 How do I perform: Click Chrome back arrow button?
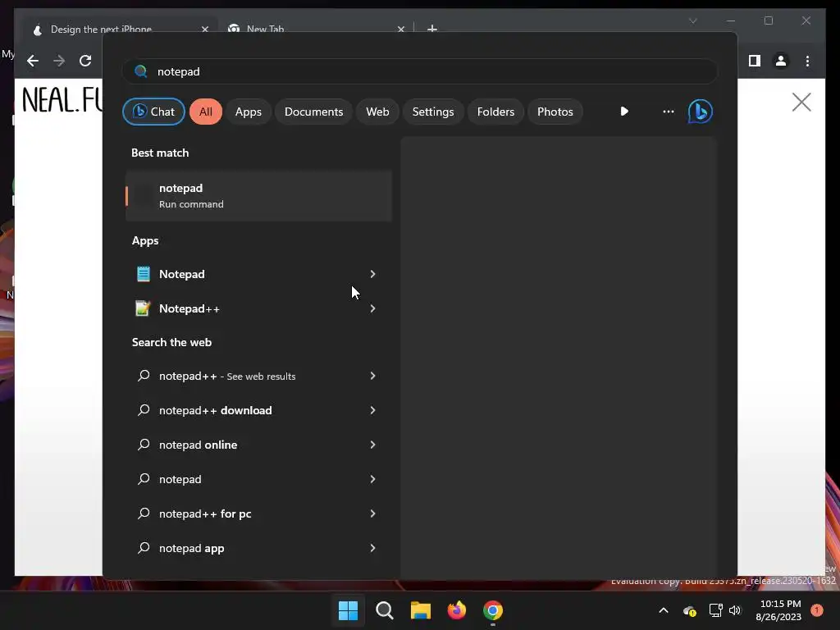point(33,61)
